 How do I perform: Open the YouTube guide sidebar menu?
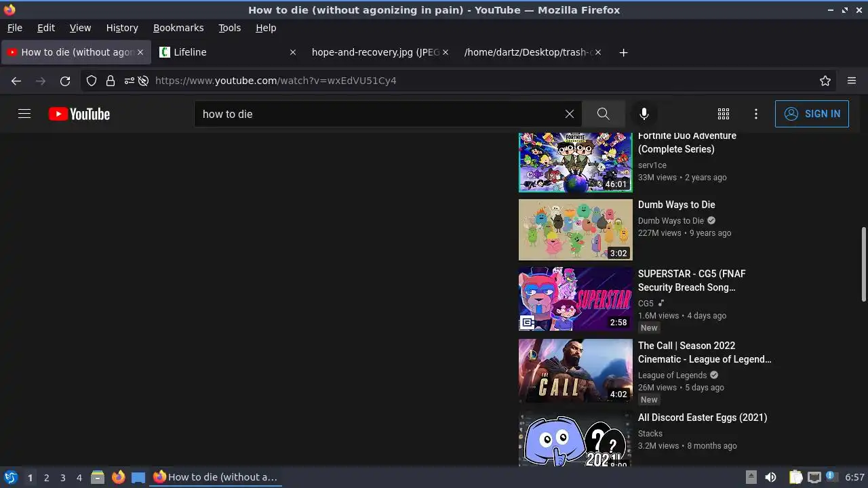coord(24,114)
